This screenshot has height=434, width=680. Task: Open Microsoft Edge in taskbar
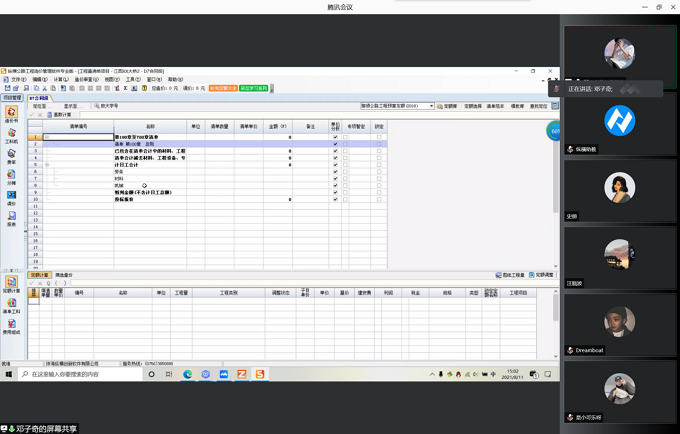[x=187, y=374]
